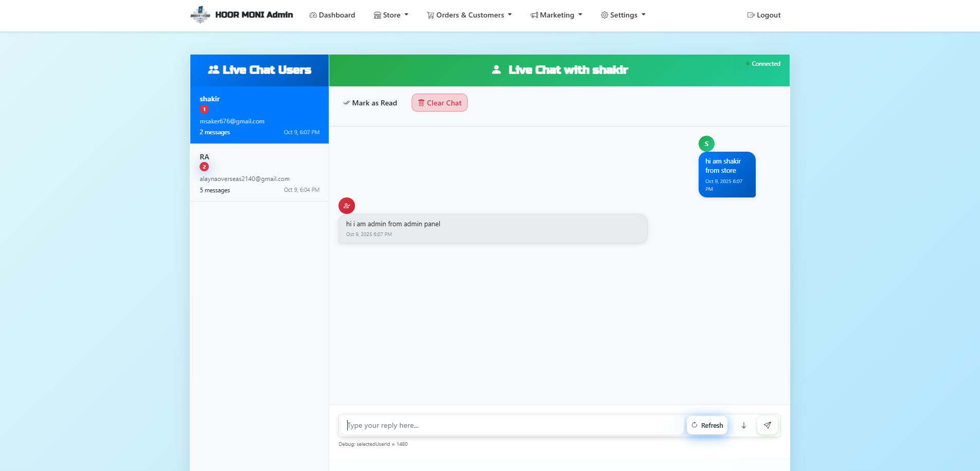Select the shakir chat user
980x471 pixels.
coord(259,115)
